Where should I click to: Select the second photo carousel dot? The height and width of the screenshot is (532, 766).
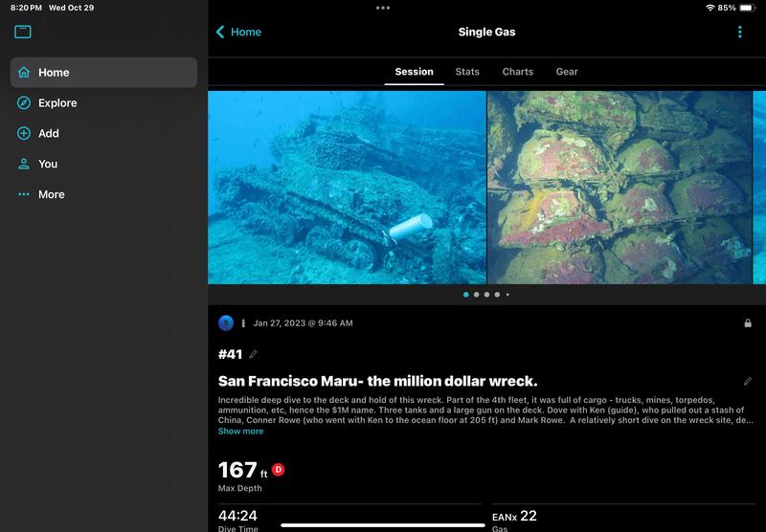click(x=476, y=295)
